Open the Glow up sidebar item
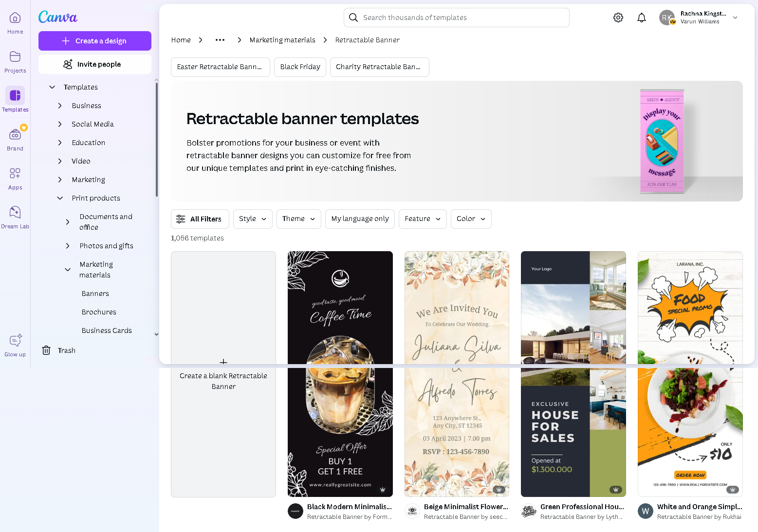Screen dimensions: 758x532 pos(15,345)
